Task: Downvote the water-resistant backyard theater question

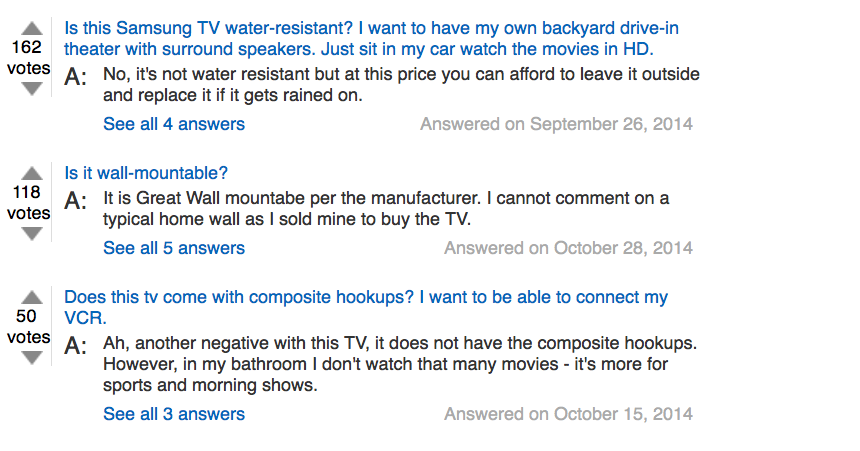Action: pyautogui.click(x=33, y=89)
